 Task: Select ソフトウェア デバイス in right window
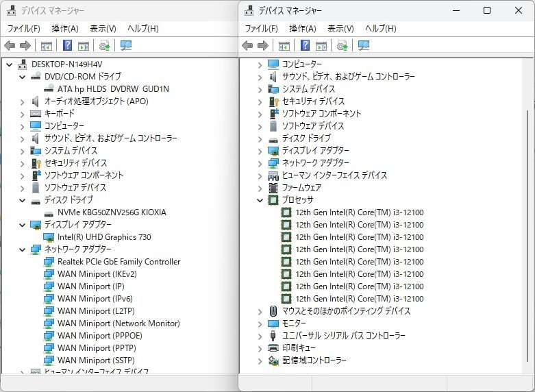(313, 126)
